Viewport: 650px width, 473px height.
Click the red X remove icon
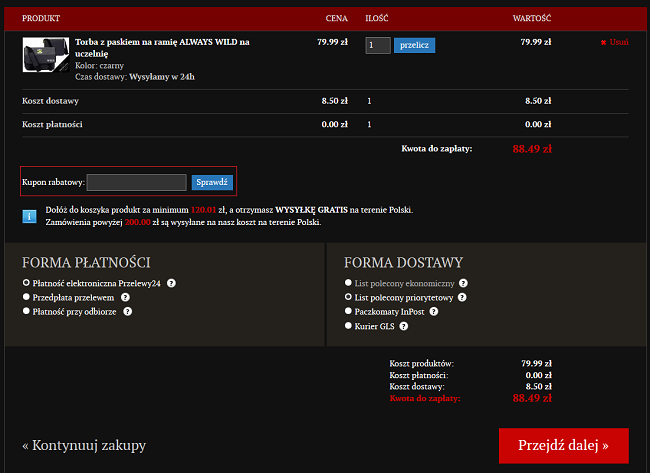(x=604, y=42)
